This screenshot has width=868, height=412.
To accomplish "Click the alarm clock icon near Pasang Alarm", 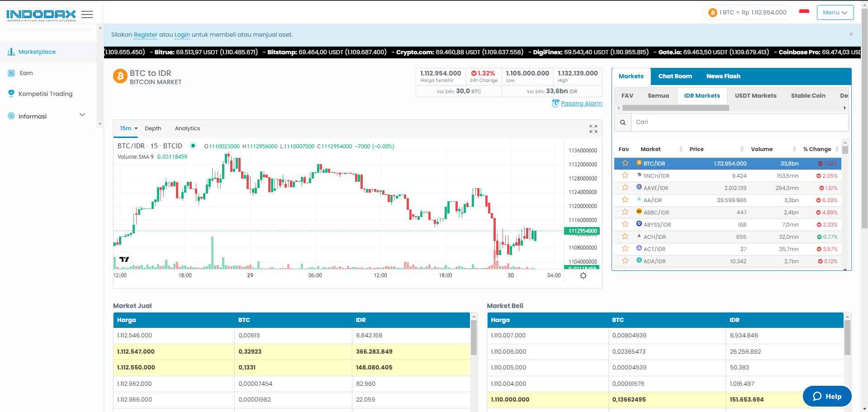I will pos(555,103).
